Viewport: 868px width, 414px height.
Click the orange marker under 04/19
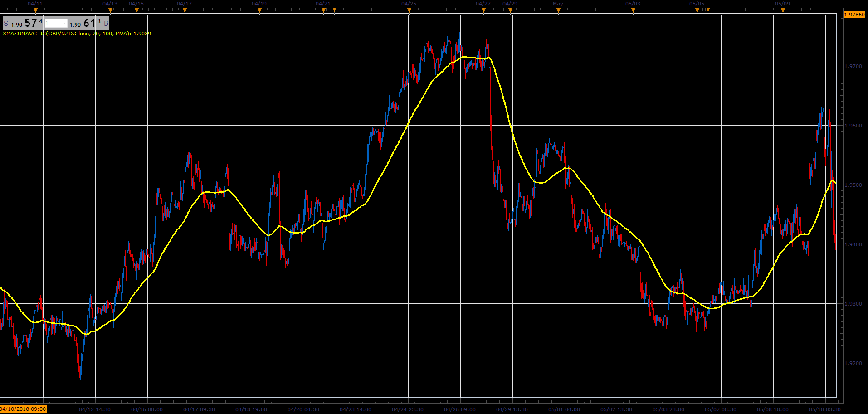coord(259,10)
